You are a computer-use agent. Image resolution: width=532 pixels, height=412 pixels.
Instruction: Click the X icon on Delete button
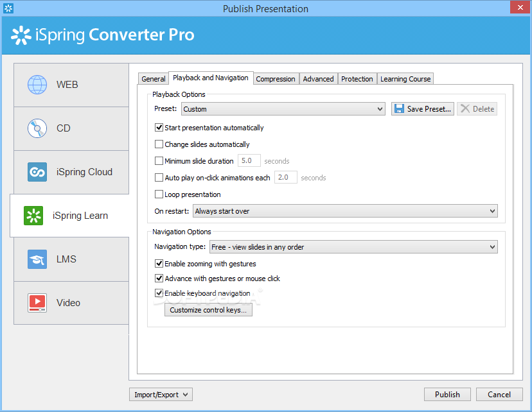465,108
